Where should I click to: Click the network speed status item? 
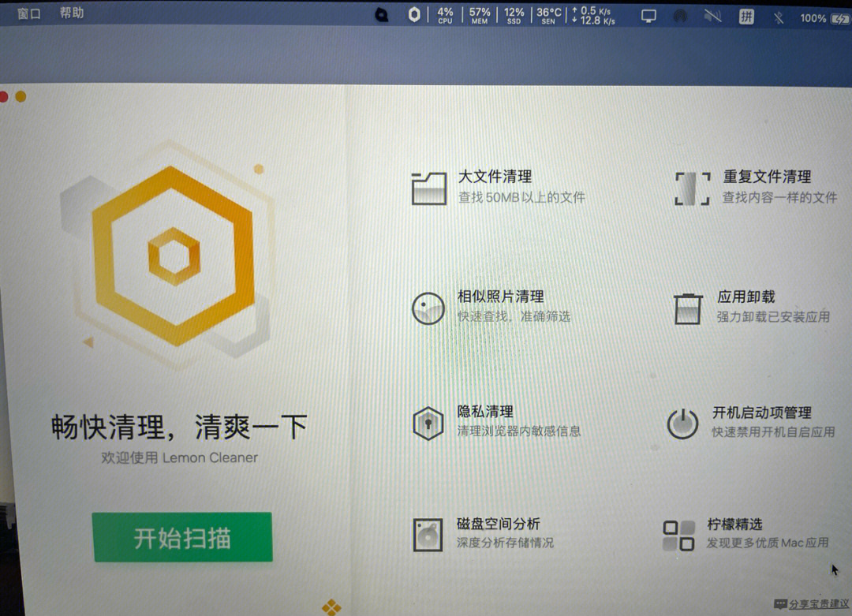[x=593, y=15]
